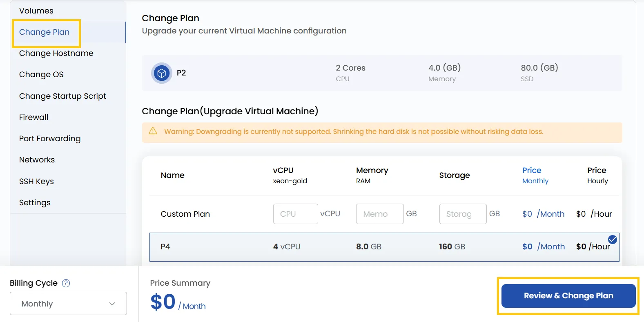Click the Review & Change Plan button
The image size is (644, 322).
568,296
